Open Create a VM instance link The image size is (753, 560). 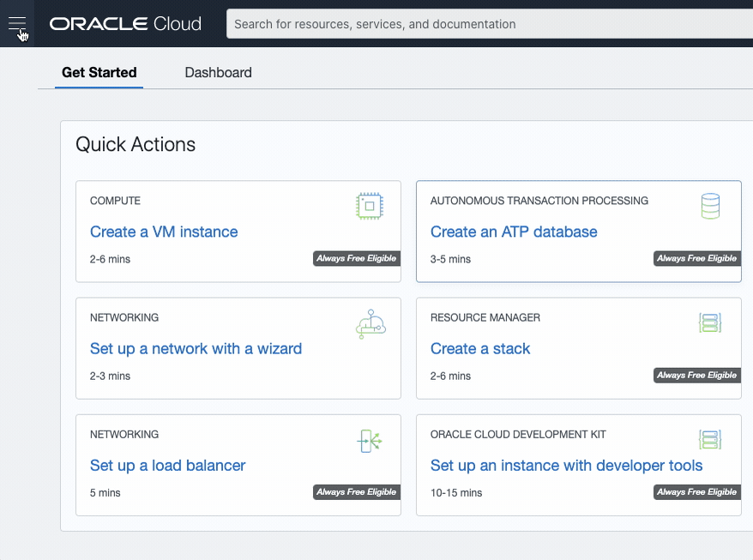pyautogui.click(x=164, y=232)
